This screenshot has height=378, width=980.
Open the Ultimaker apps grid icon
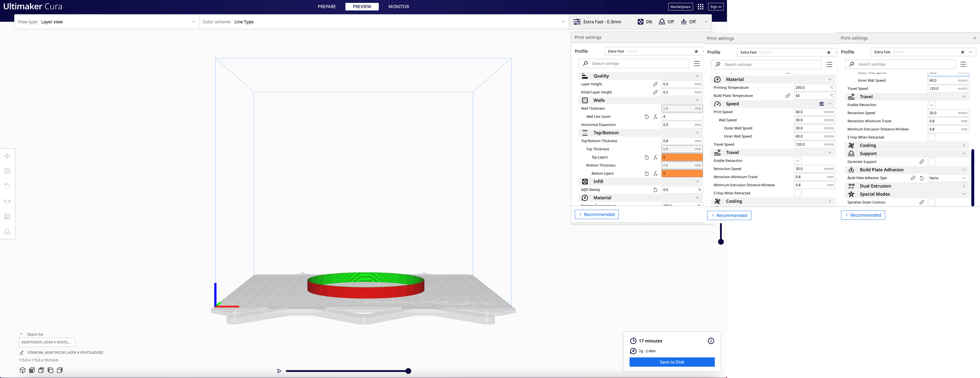pos(700,7)
